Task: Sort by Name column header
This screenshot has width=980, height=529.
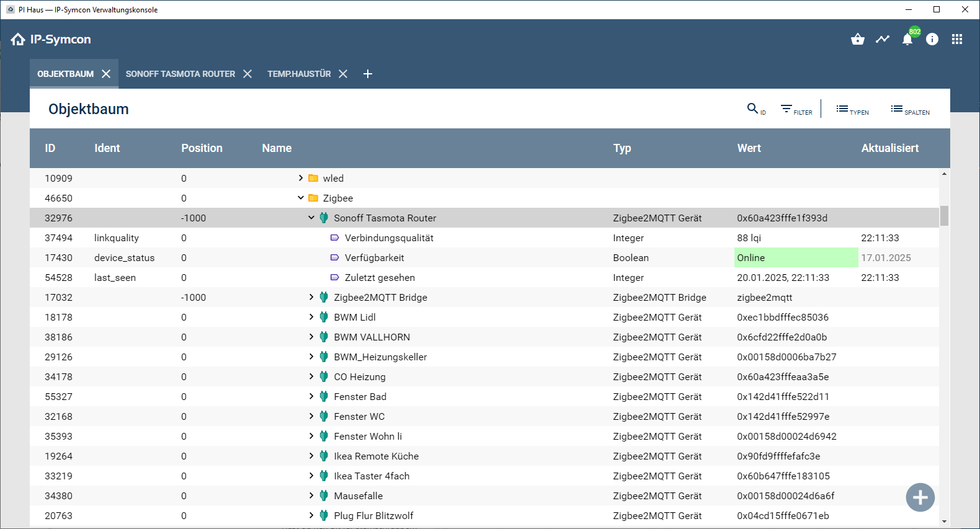Action: (277, 148)
